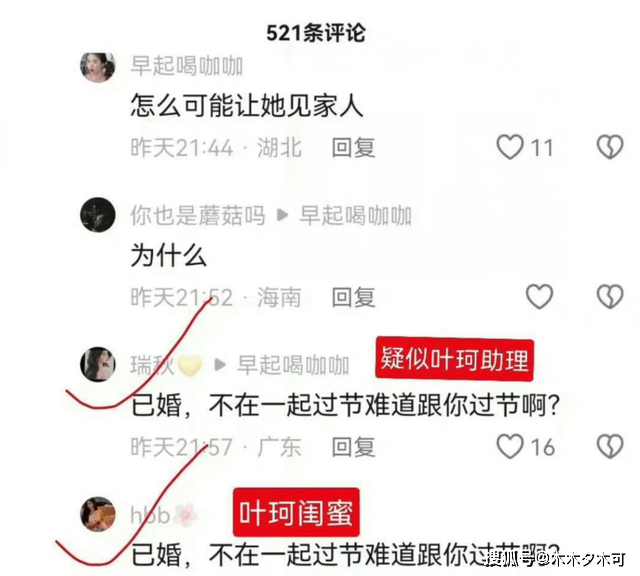The width and height of the screenshot is (640, 576).
Task: Open username hbb
Action: coord(150,514)
